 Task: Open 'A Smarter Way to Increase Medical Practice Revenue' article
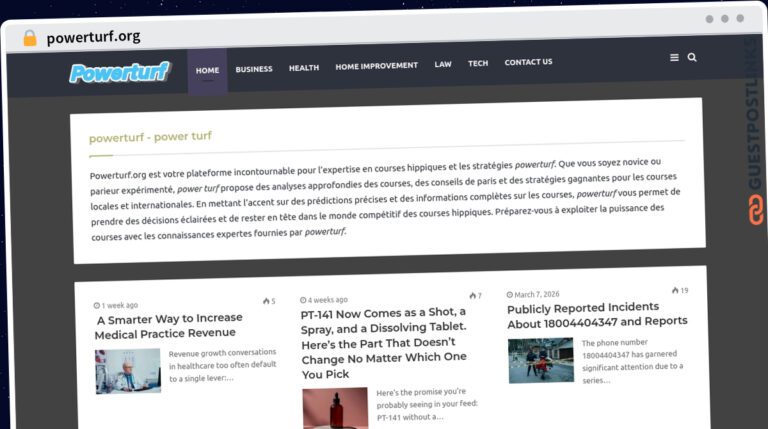tap(167, 326)
